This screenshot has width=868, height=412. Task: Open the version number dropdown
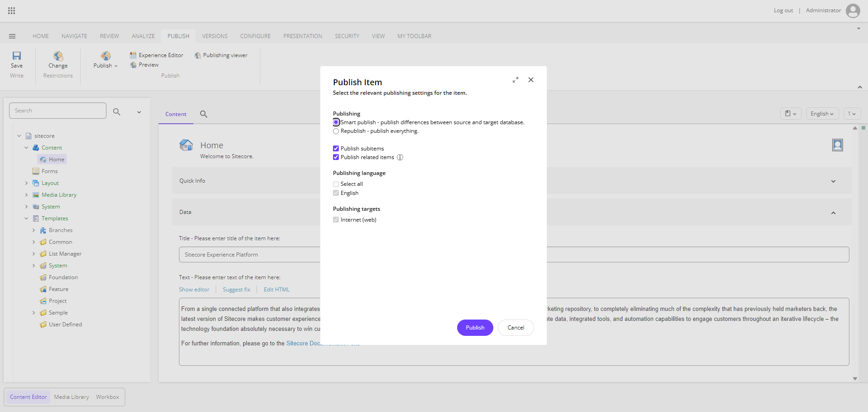click(x=852, y=114)
